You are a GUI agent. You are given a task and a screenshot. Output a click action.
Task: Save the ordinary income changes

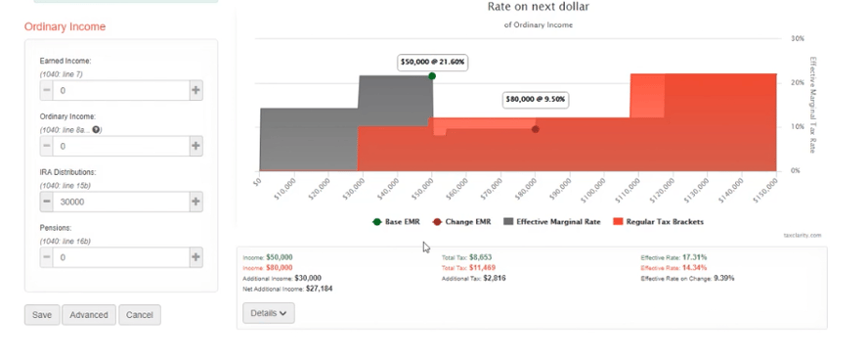(x=42, y=314)
